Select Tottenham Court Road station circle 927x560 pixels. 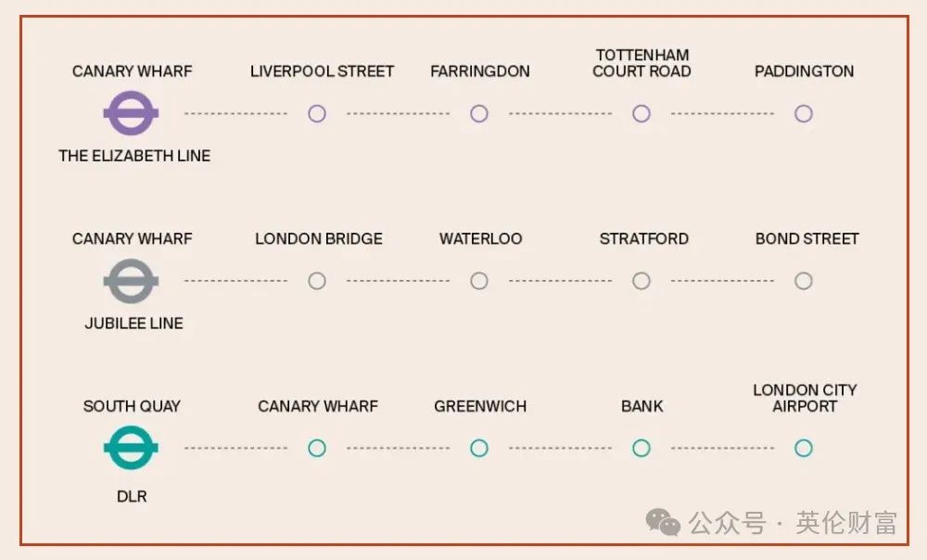pyautogui.click(x=641, y=113)
